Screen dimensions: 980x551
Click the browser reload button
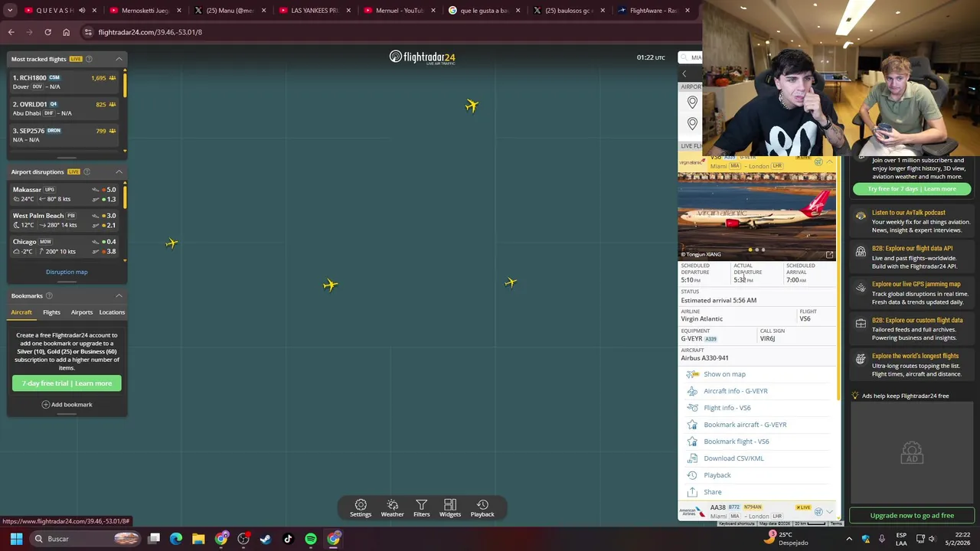click(47, 32)
